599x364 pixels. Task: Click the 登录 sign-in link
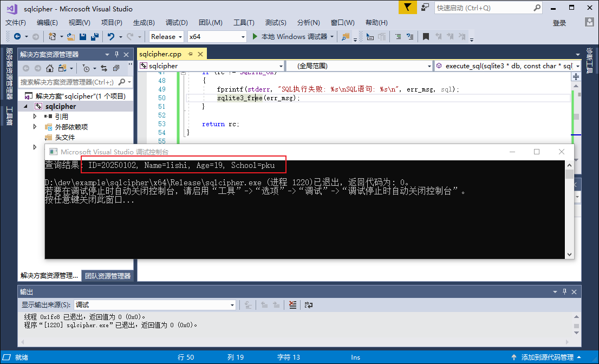[x=559, y=23]
